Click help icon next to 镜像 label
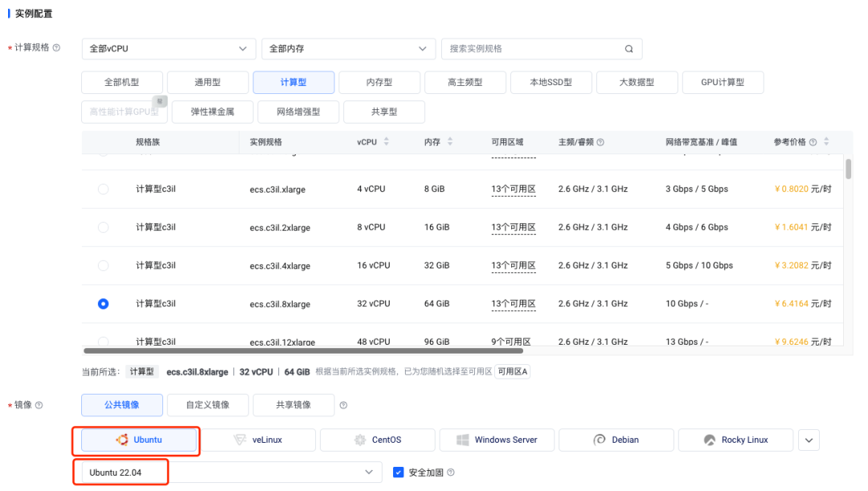 click(x=39, y=405)
